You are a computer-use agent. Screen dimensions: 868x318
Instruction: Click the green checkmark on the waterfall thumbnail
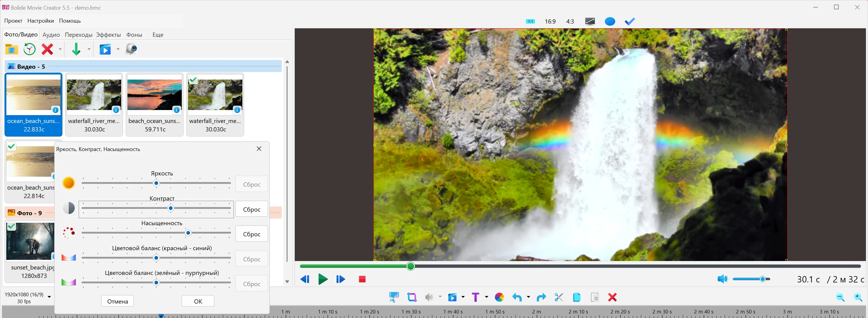click(193, 80)
